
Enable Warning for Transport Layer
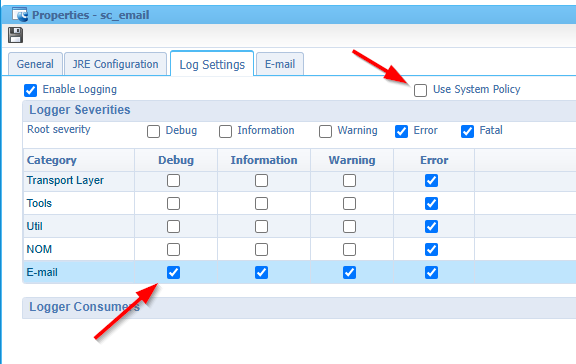click(349, 180)
